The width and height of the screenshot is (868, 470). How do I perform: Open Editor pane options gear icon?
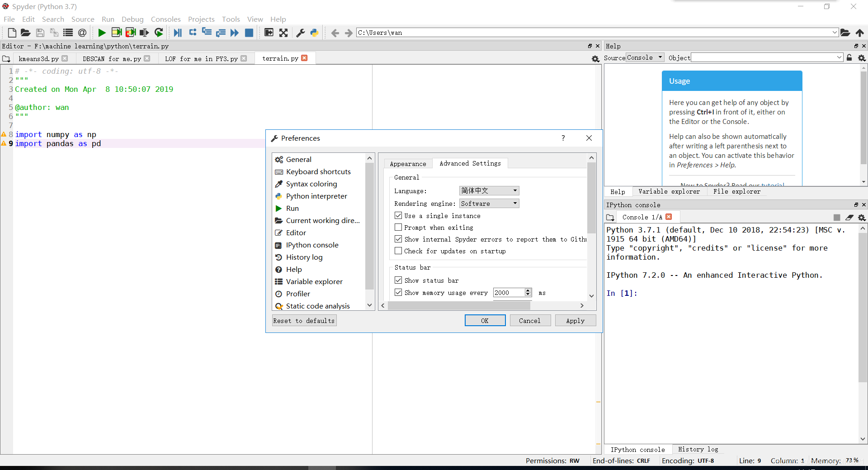point(595,59)
